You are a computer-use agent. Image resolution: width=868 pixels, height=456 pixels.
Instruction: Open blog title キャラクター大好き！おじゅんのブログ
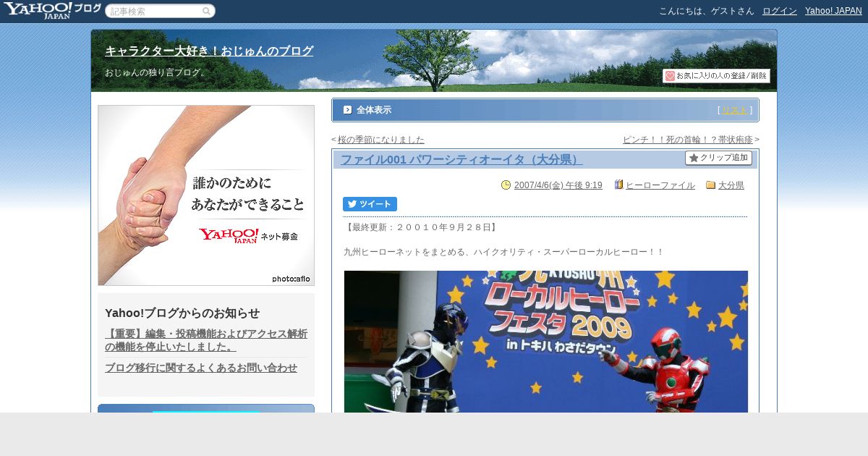coord(209,51)
